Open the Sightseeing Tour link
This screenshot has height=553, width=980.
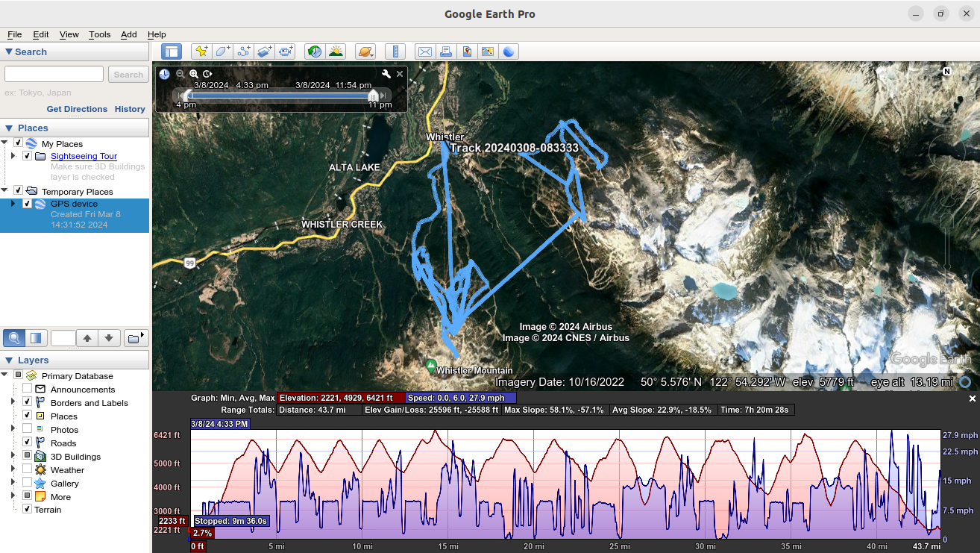84,156
